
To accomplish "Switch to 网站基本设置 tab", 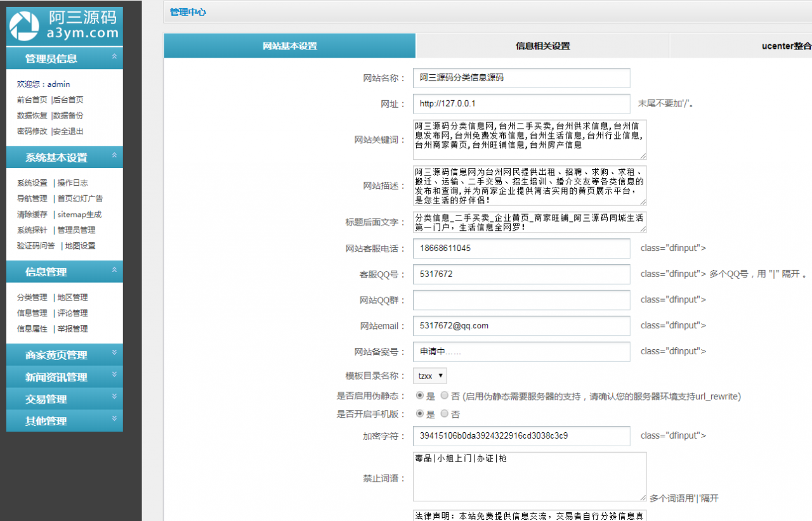I will tap(290, 46).
